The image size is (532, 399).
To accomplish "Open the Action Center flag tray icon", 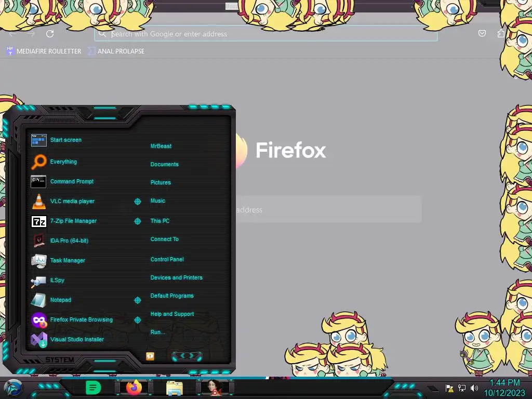I will [449, 388].
